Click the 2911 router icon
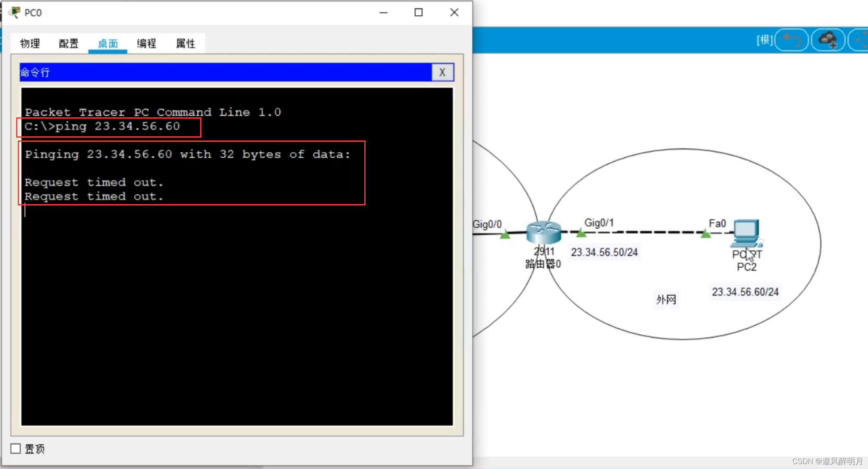 (x=543, y=232)
